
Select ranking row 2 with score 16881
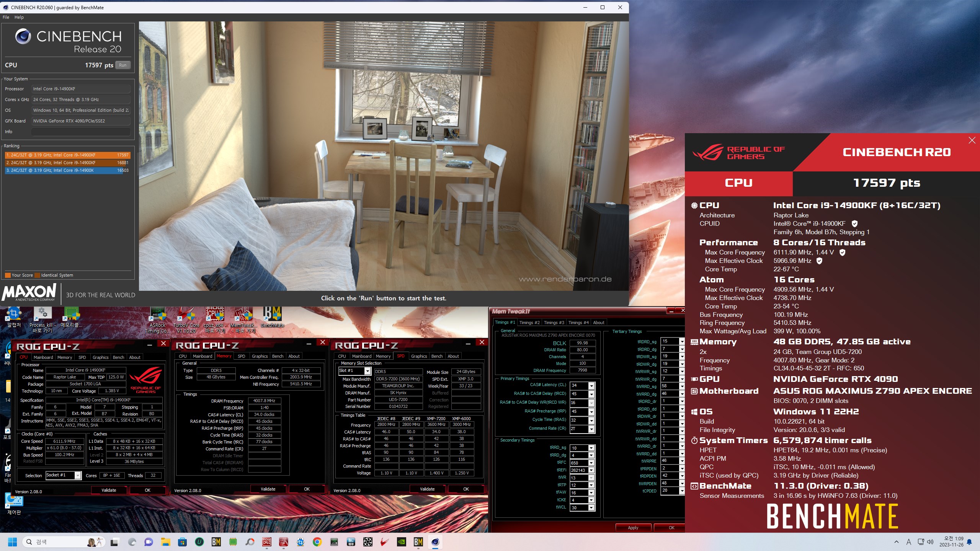[x=67, y=163]
